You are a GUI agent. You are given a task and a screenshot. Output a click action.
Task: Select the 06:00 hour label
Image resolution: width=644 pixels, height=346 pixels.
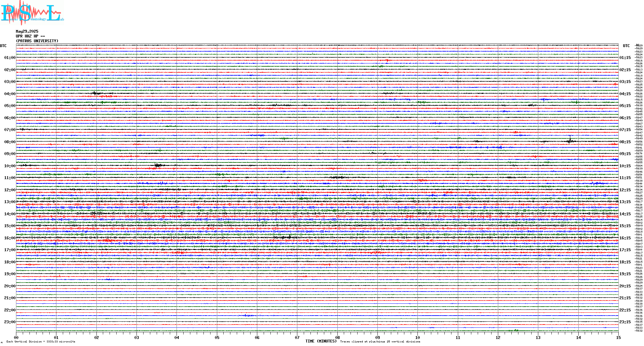(x=10, y=118)
